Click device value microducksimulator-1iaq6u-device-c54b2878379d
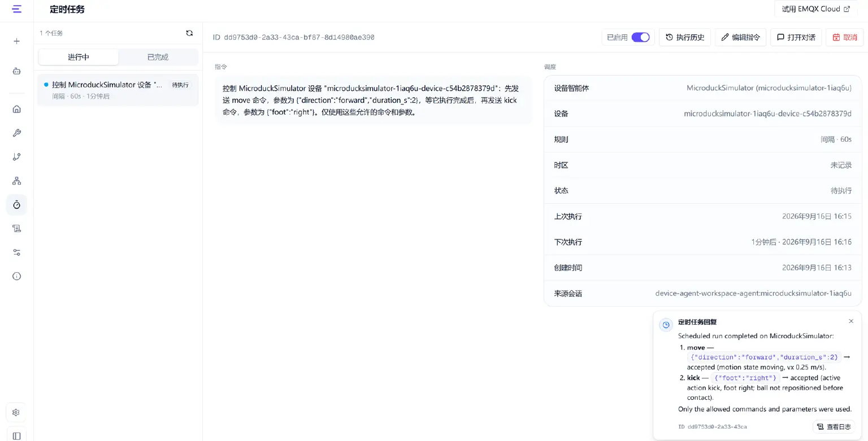 767,113
